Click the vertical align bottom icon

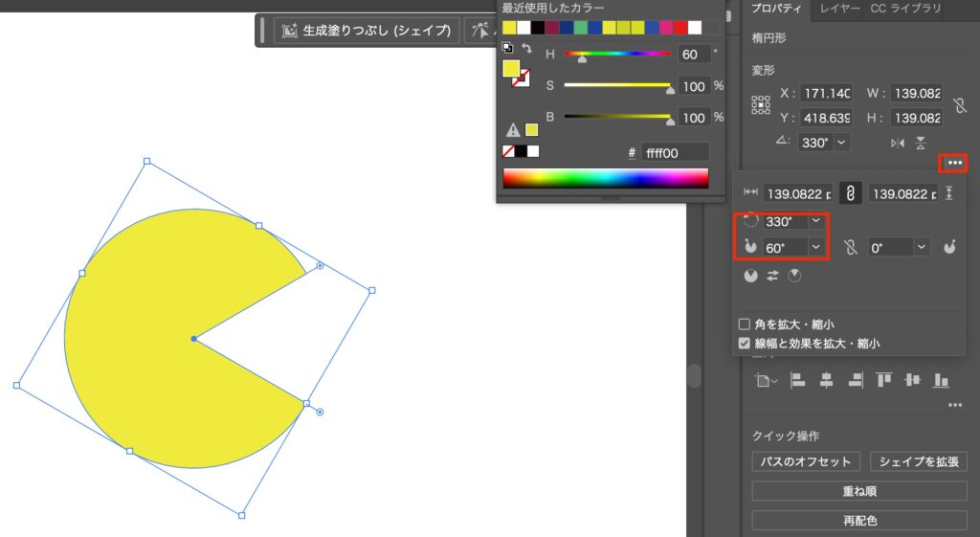click(x=941, y=380)
